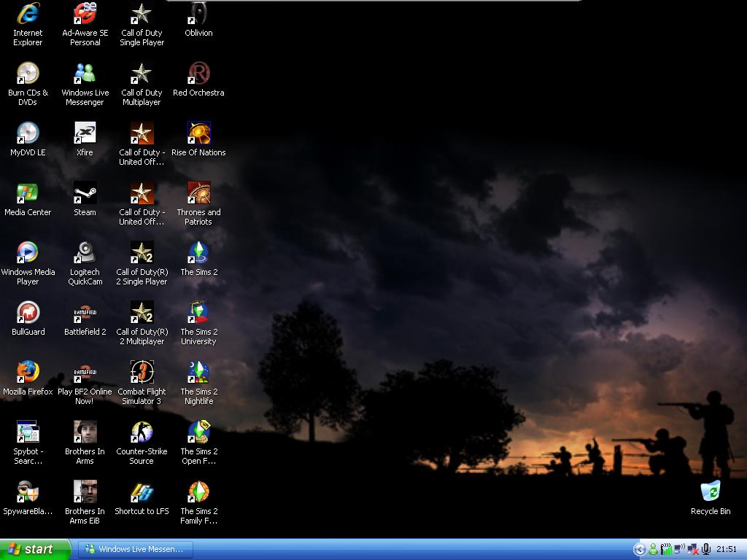This screenshot has width=747, height=560.
Task: Restore Windows Live Messenger from the taskbar
Action: (x=136, y=549)
